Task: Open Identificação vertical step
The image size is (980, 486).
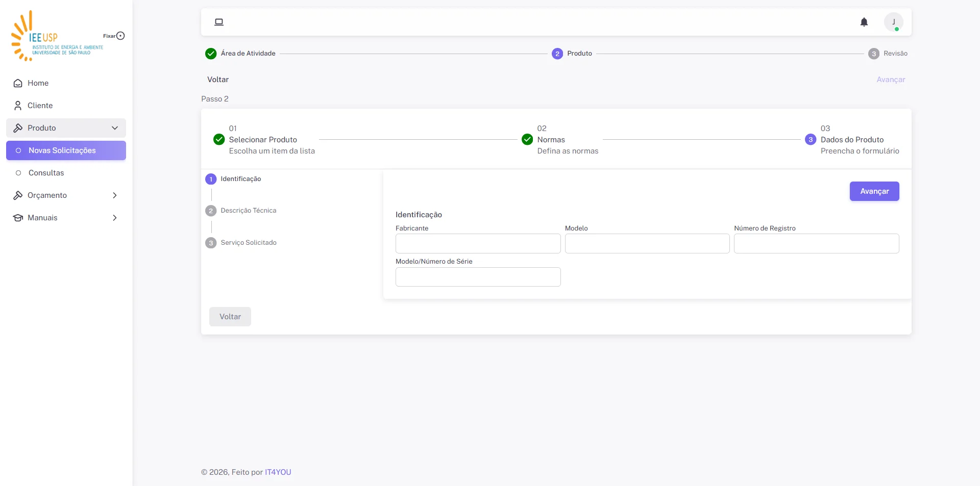Action: click(233, 179)
